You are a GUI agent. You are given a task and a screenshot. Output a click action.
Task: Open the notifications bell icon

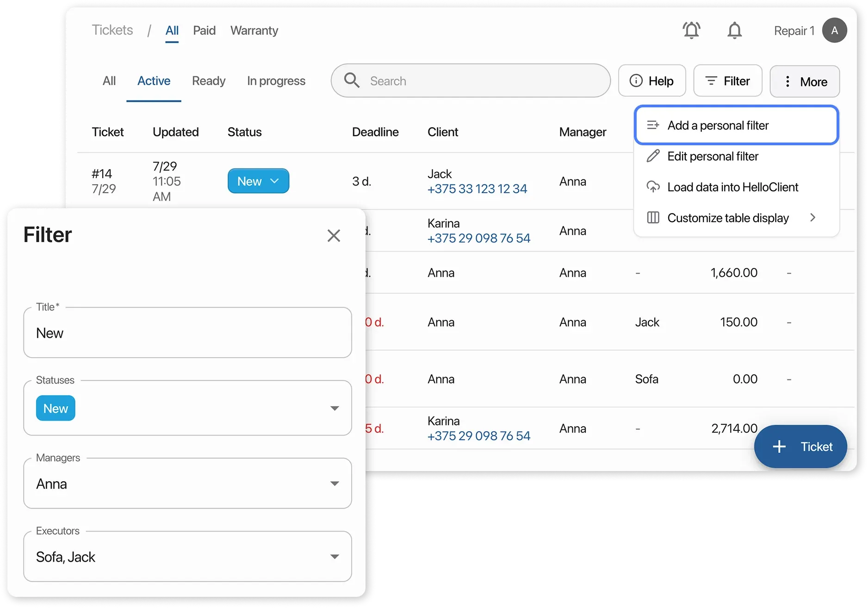pos(735,30)
